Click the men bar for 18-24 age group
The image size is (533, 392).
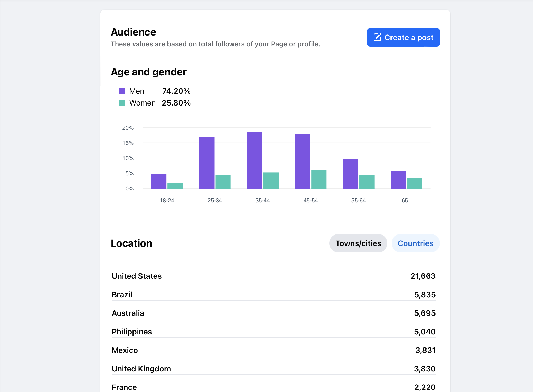pyautogui.click(x=159, y=181)
